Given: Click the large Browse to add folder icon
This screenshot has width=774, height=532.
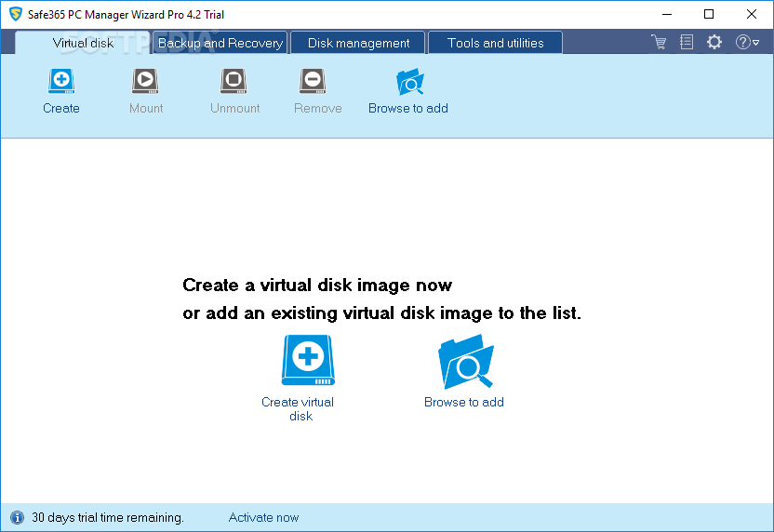Looking at the screenshot, I should [x=466, y=362].
